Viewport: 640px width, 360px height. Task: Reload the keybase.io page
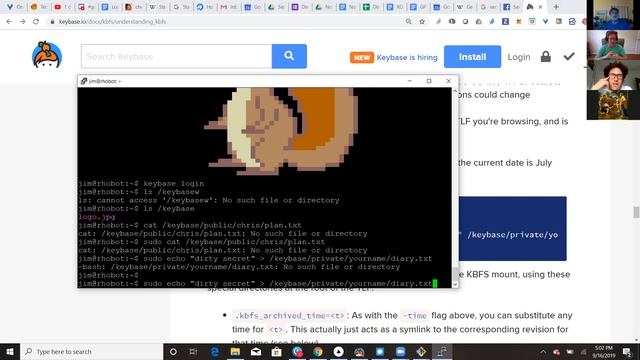(x=36, y=22)
